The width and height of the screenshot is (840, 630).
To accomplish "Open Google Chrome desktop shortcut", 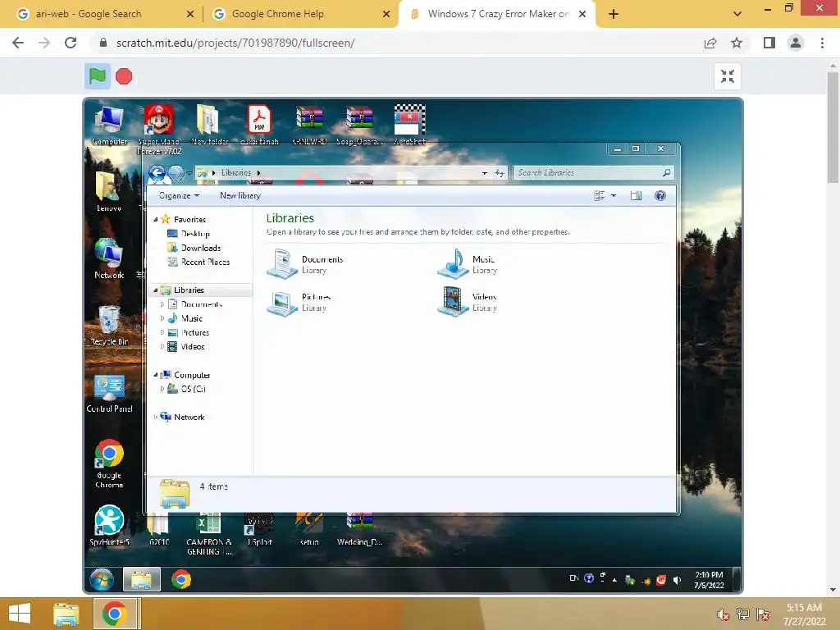I will [x=109, y=464].
